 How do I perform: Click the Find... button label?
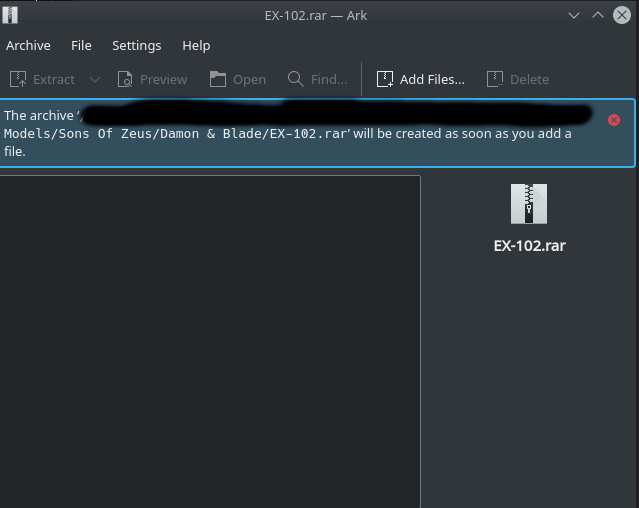click(329, 79)
